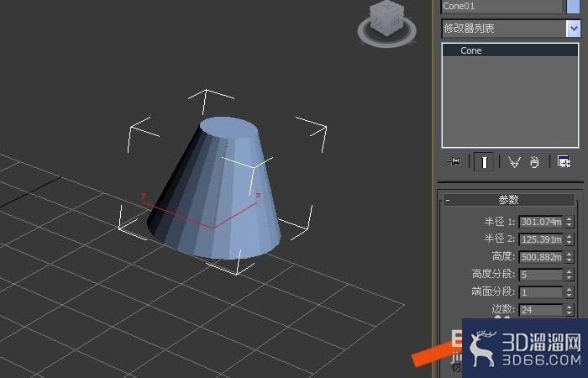Click the ViewCube navigation gizmo
Screen dimensions: 588x378
[386, 23]
